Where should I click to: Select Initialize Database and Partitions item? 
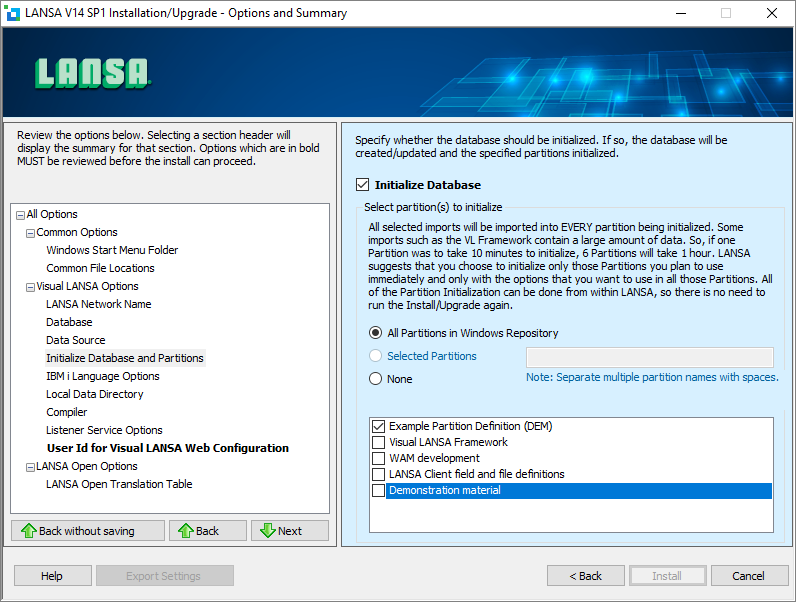click(x=125, y=358)
